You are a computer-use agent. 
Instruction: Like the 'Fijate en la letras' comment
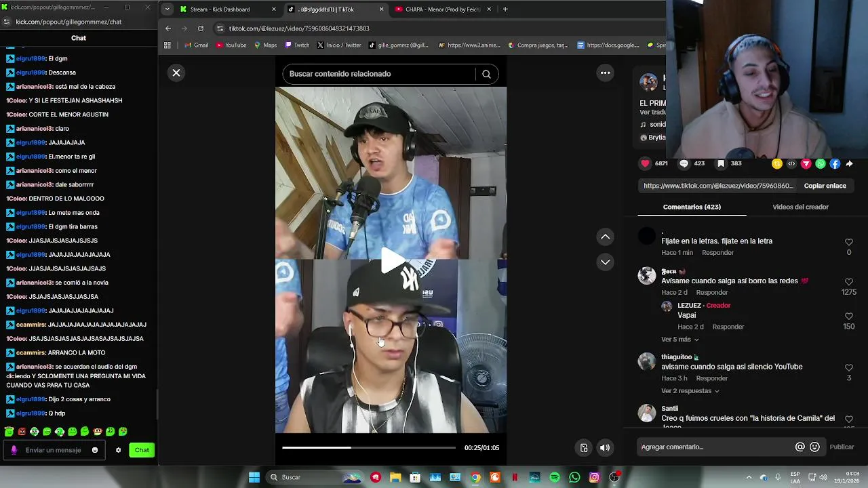pos(849,242)
